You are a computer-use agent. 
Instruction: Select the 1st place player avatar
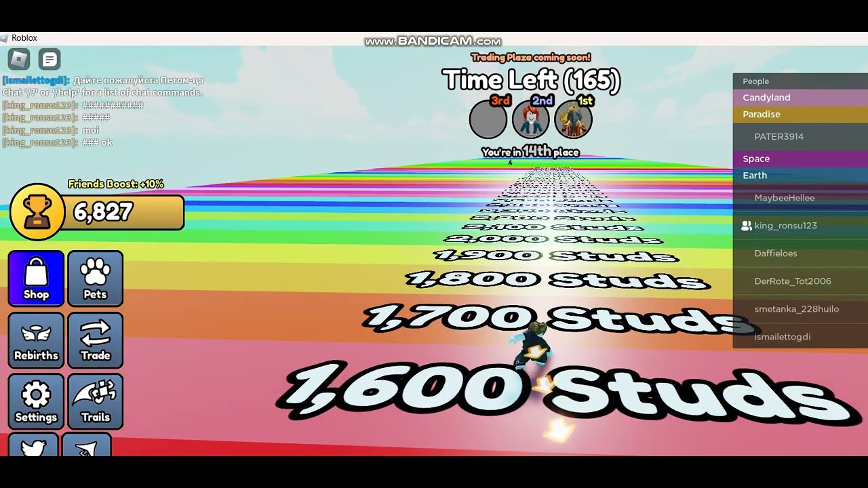573,119
